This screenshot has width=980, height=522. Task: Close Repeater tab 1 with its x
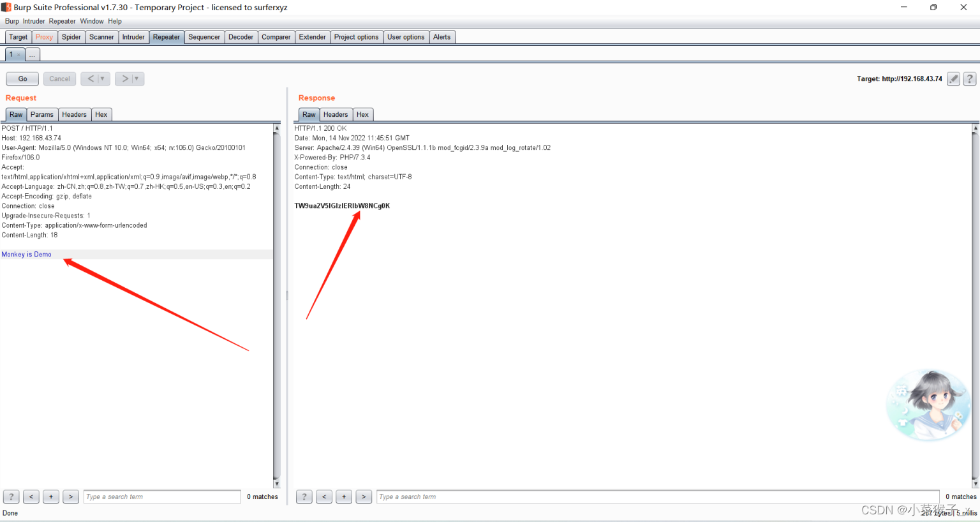(x=19, y=55)
